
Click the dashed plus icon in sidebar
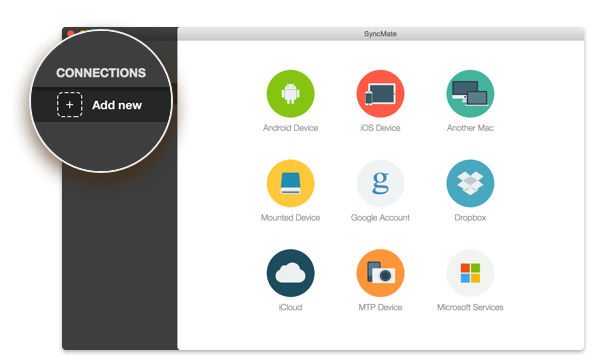(70, 104)
